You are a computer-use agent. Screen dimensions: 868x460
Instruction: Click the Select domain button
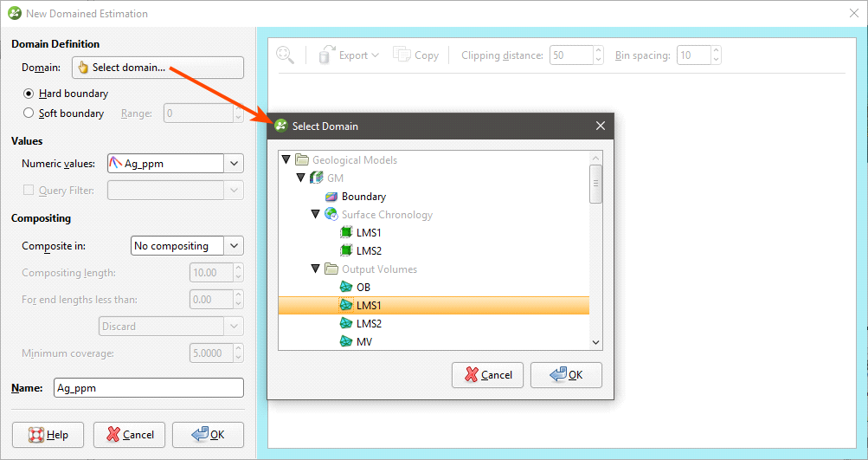point(158,68)
